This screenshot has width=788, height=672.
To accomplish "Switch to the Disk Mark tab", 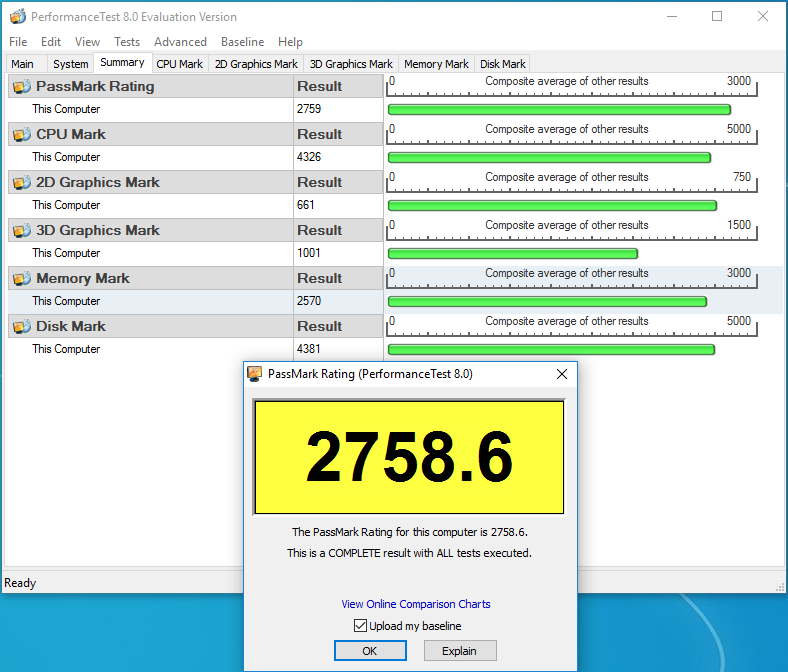I will [503, 64].
